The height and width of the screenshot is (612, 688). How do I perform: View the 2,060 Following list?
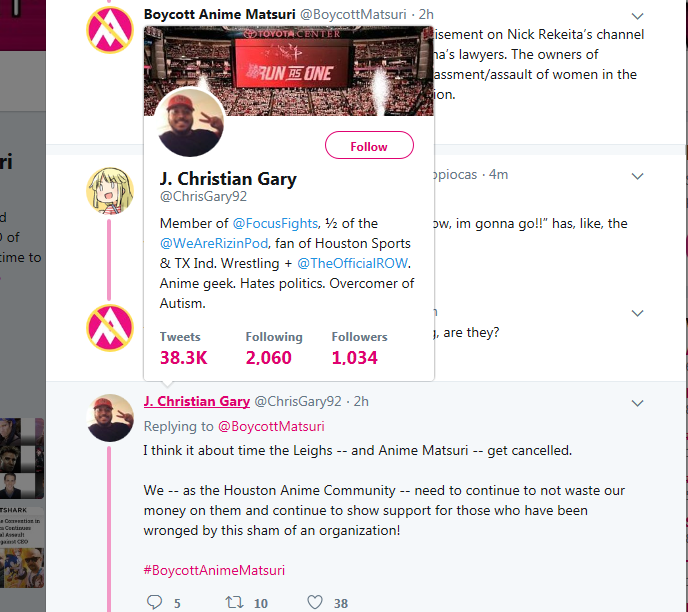274,349
